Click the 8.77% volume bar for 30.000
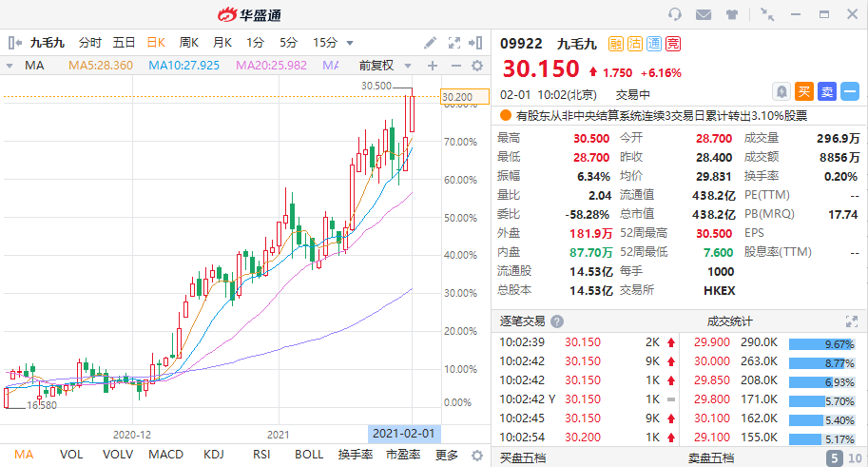The height and width of the screenshot is (467, 868). click(x=821, y=363)
